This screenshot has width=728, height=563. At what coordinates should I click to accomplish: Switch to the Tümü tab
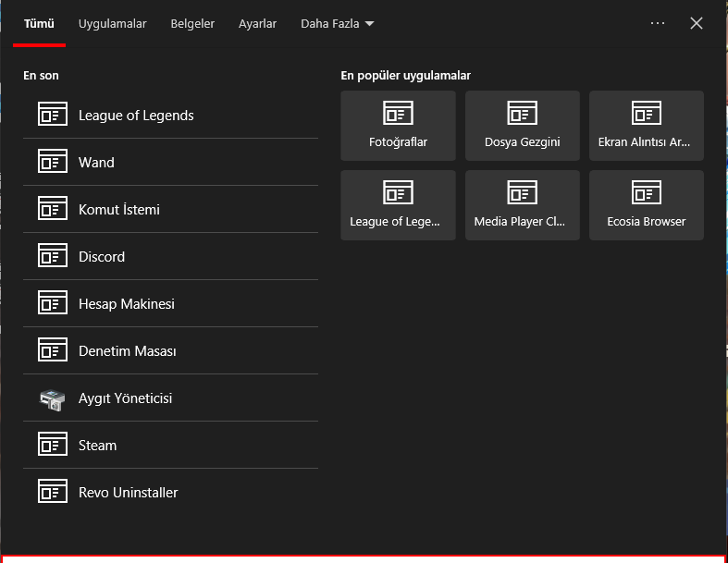[39, 24]
